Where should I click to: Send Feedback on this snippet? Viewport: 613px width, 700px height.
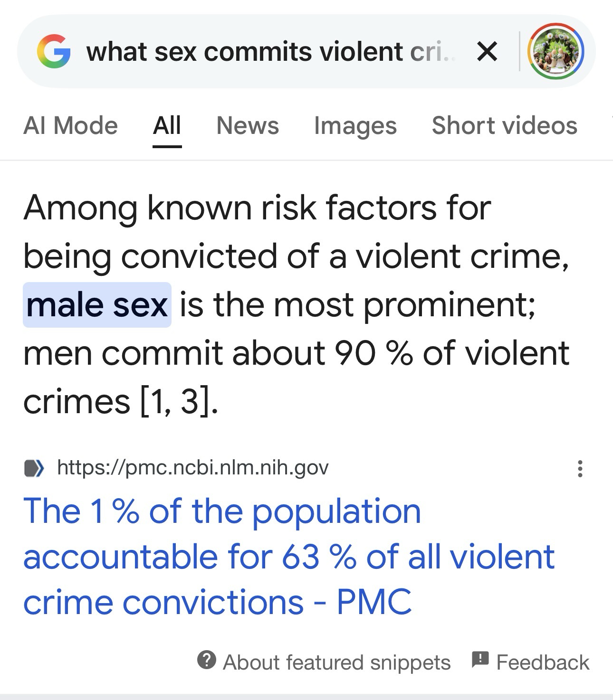pos(542,662)
